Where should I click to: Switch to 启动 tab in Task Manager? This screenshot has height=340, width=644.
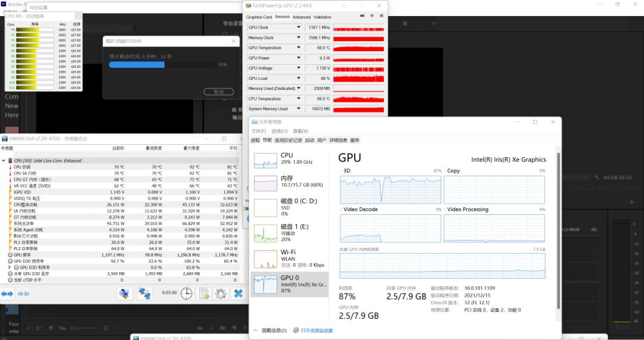tap(309, 141)
